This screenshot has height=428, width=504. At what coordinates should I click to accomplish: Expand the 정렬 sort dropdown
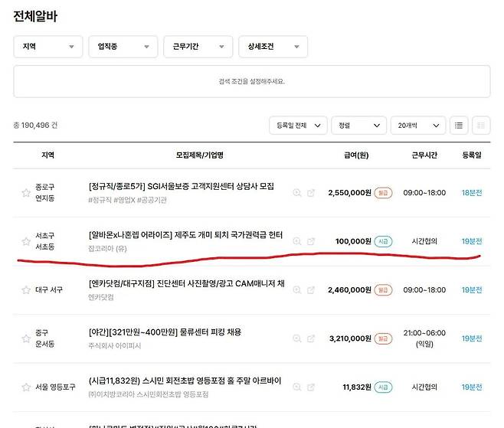point(358,126)
